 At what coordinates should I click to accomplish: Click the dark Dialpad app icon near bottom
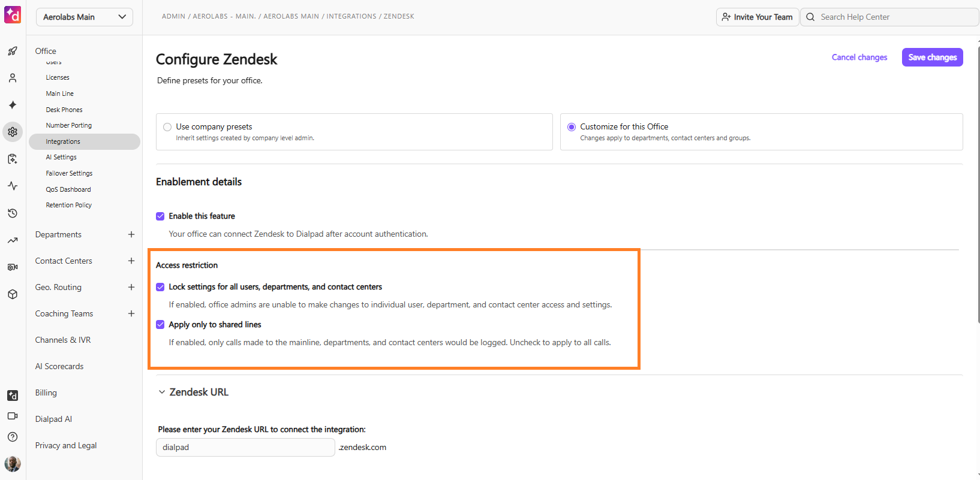(13, 396)
